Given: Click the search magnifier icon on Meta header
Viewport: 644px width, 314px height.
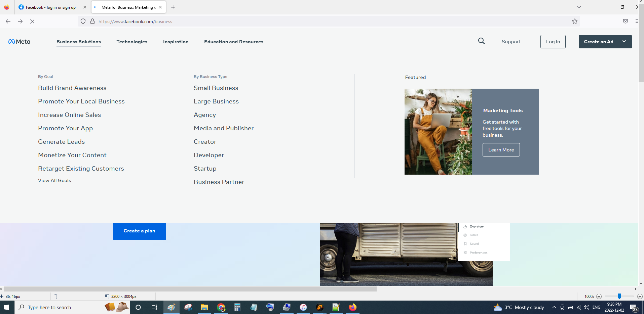Looking at the screenshot, I should (x=482, y=41).
